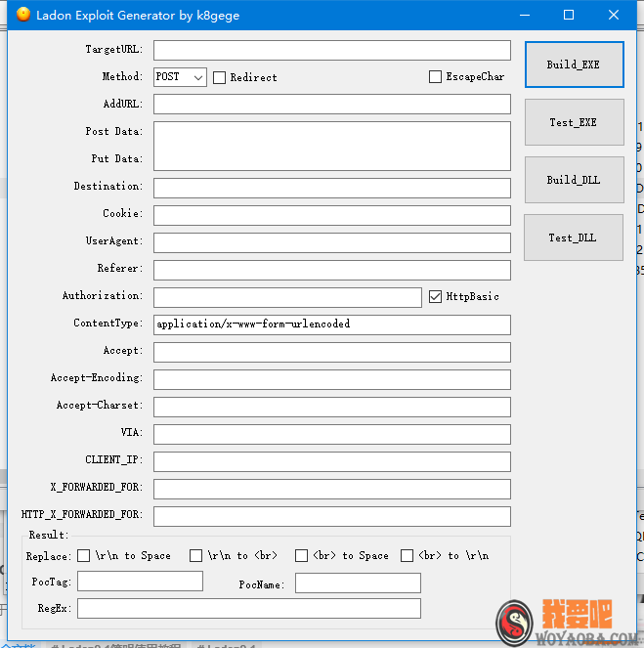Click the Ladon app icon in title bar
The height and width of the screenshot is (648, 644).
coord(23,15)
